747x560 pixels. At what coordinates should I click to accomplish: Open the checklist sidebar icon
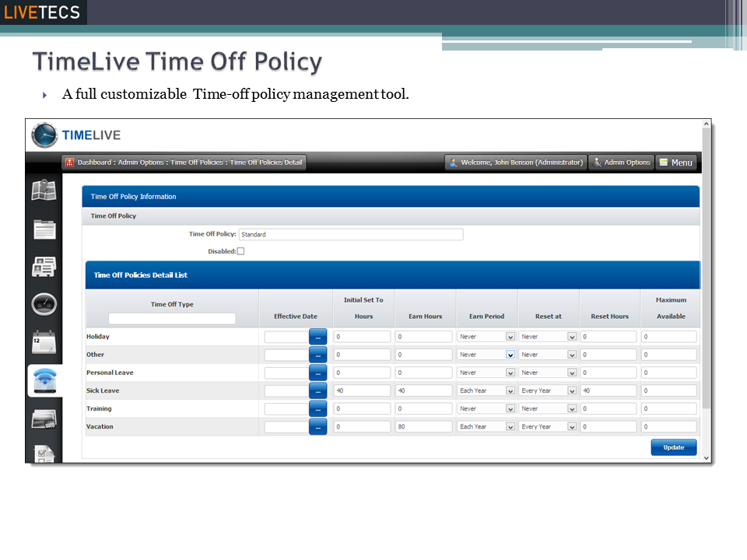44,453
